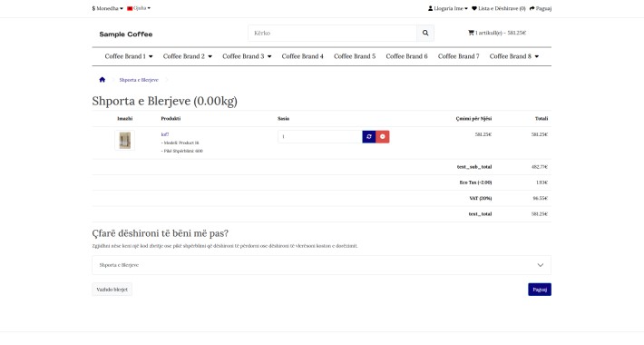
Task: Open the Lista e Dëshirave wishlist link
Action: [499, 8]
